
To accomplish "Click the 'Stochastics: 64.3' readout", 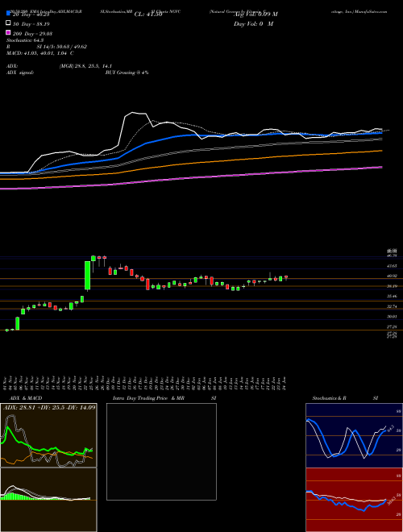I will tap(25, 40).
